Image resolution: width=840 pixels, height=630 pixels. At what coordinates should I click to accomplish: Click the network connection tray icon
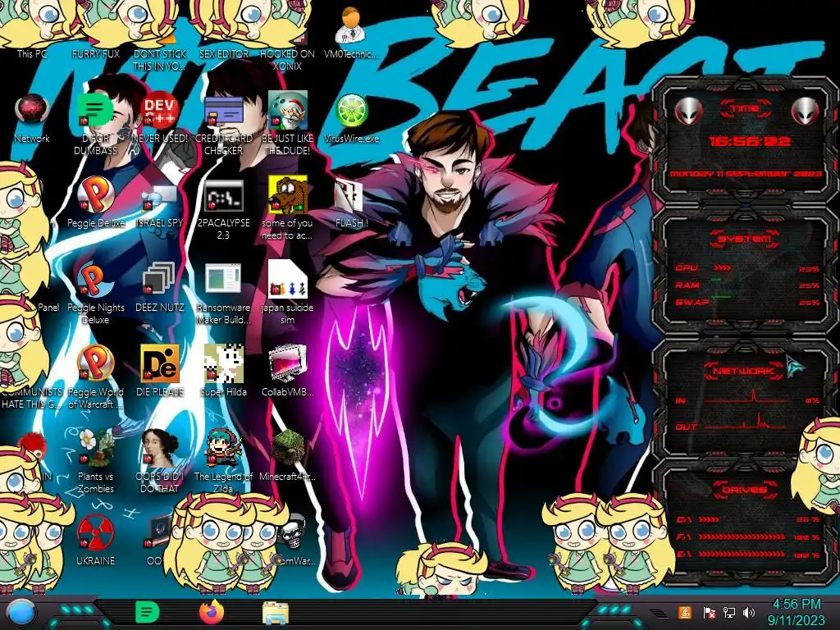click(x=728, y=612)
